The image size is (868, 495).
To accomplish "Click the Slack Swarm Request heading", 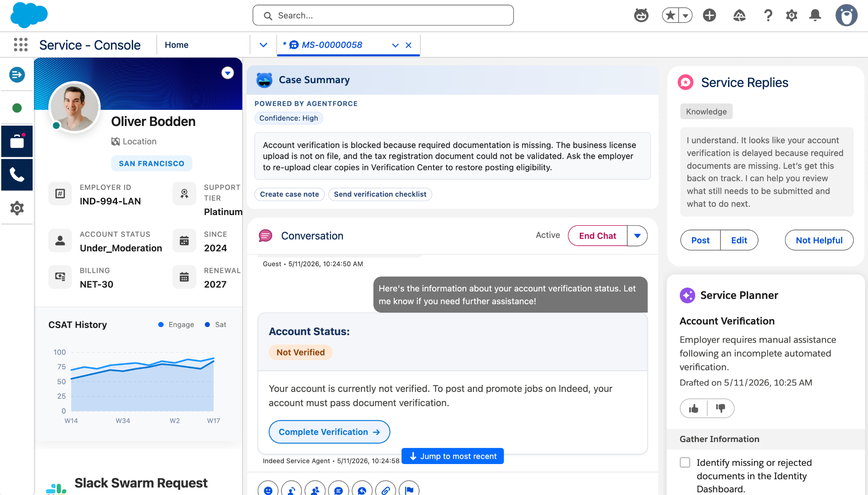I will pos(141,483).
